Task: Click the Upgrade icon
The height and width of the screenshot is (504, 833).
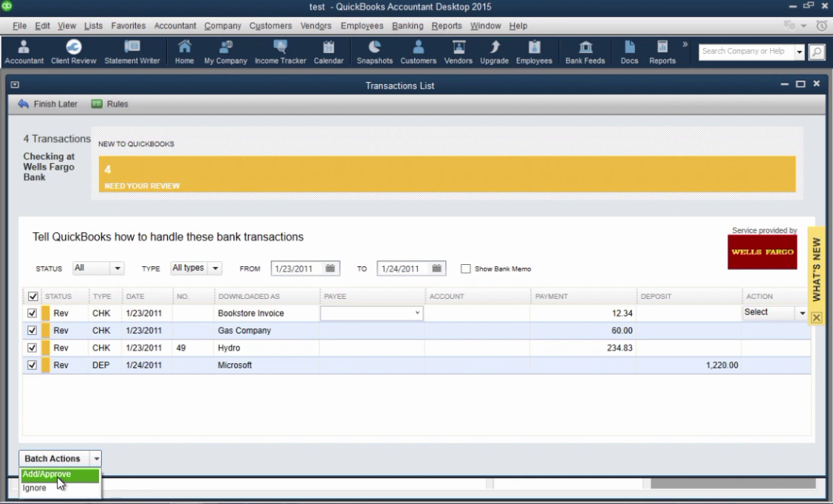Action: pyautogui.click(x=494, y=52)
